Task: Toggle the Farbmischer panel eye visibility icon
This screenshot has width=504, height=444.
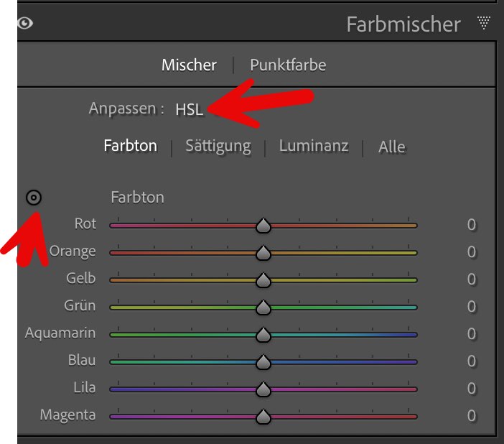Action: (x=25, y=23)
